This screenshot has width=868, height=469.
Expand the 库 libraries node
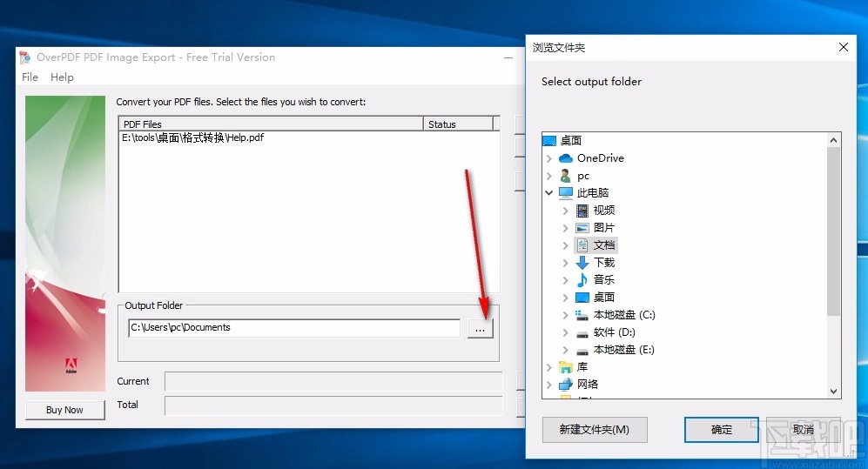pos(548,367)
